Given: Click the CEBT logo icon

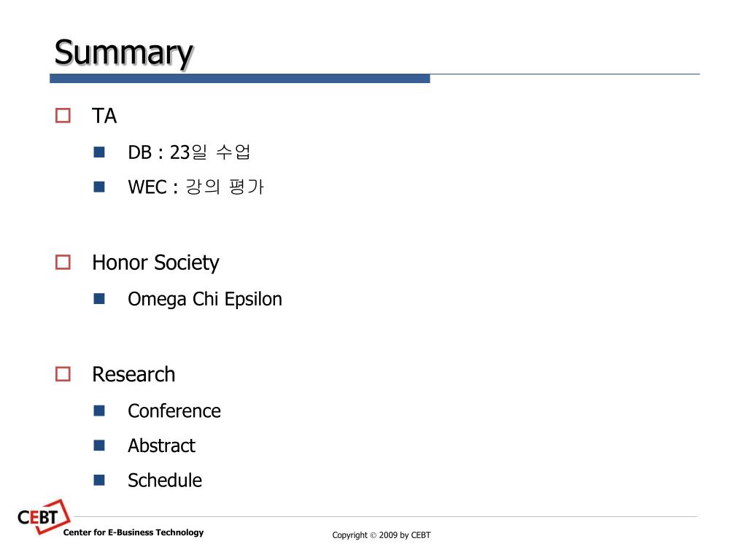Looking at the screenshot, I should coord(43,517).
